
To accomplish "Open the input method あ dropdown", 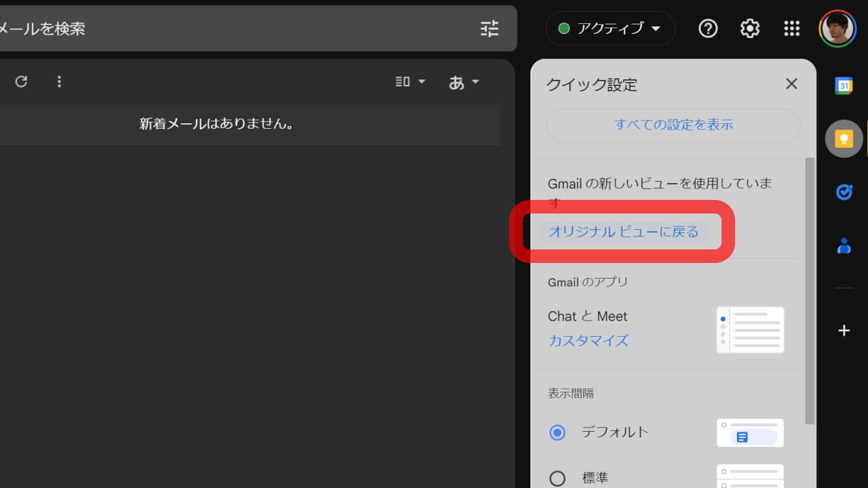I will 464,81.
